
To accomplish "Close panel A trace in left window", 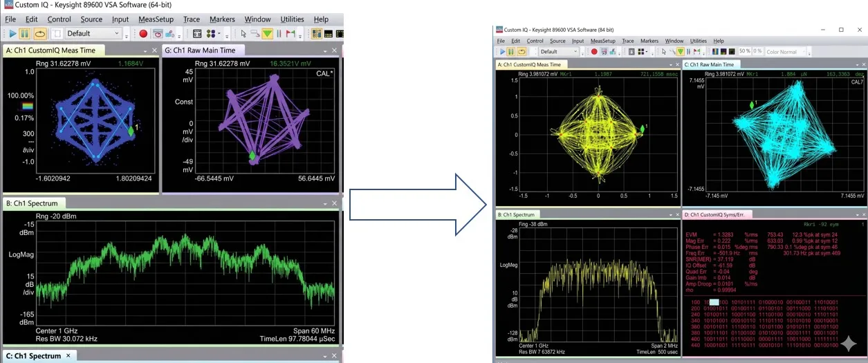I will (x=155, y=50).
